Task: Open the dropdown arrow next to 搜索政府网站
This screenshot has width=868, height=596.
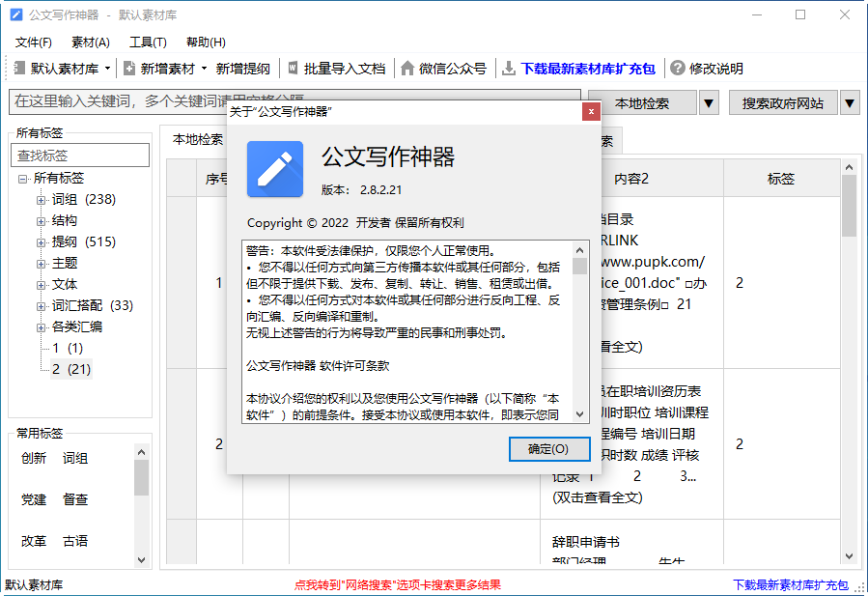Action: (850, 103)
